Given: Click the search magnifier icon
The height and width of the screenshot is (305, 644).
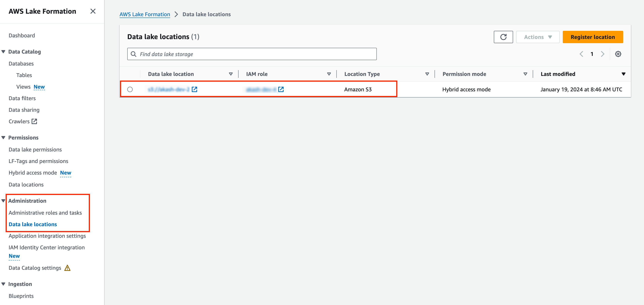Looking at the screenshot, I should tap(133, 54).
